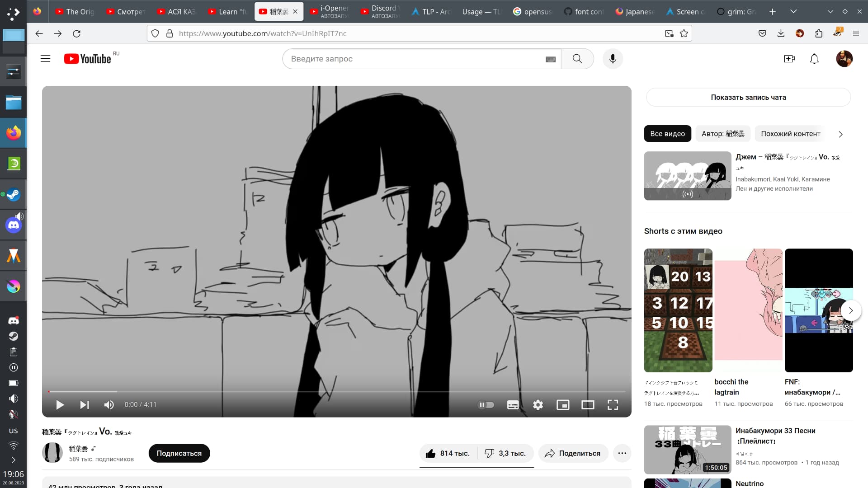The width and height of the screenshot is (868, 488).
Task: Enter fullscreen video mode
Action: click(613, 405)
